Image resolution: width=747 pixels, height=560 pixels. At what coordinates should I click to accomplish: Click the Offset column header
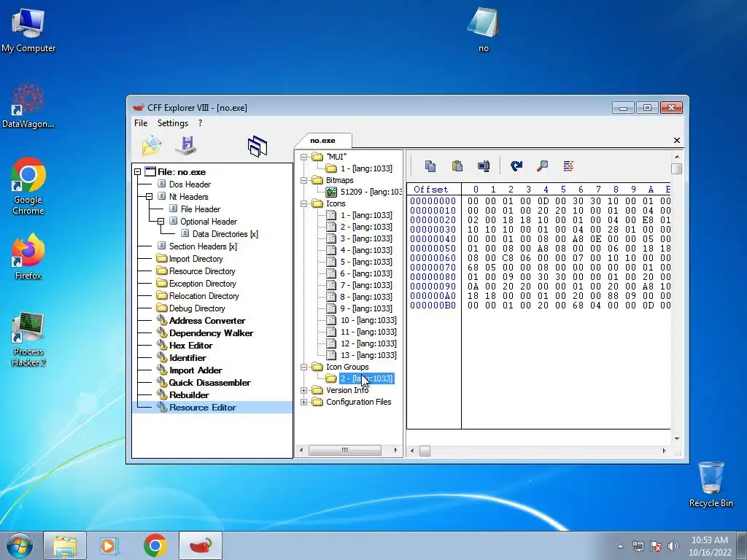click(x=430, y=190)
